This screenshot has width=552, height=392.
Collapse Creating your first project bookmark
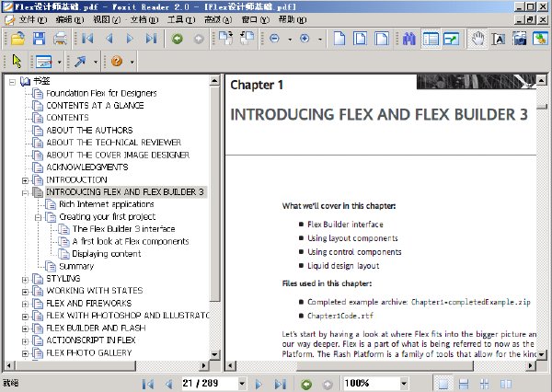pos(38,217)
